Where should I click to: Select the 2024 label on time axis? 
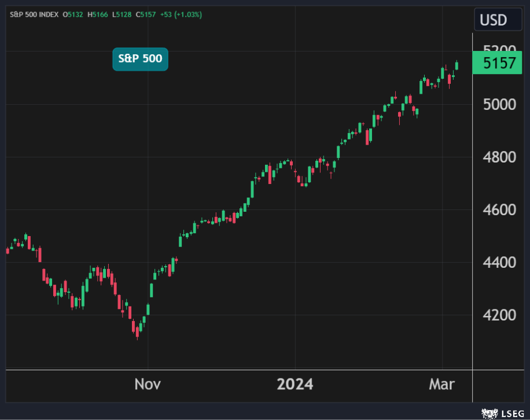[295, 384]
